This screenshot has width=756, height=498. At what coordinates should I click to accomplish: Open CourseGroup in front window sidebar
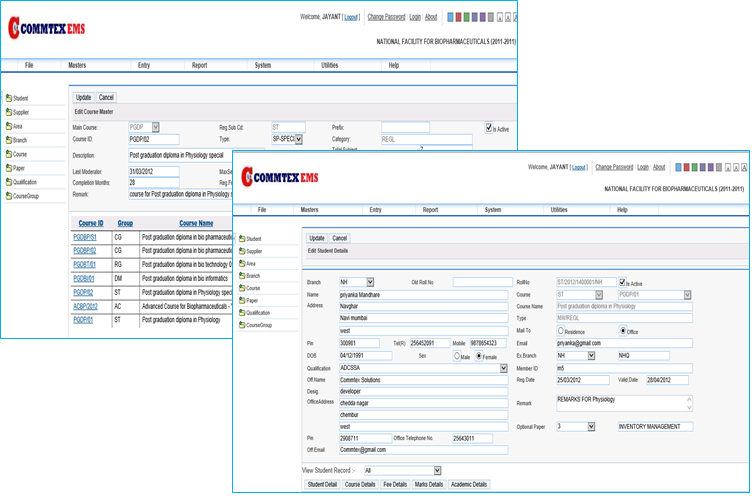[259, 325]
